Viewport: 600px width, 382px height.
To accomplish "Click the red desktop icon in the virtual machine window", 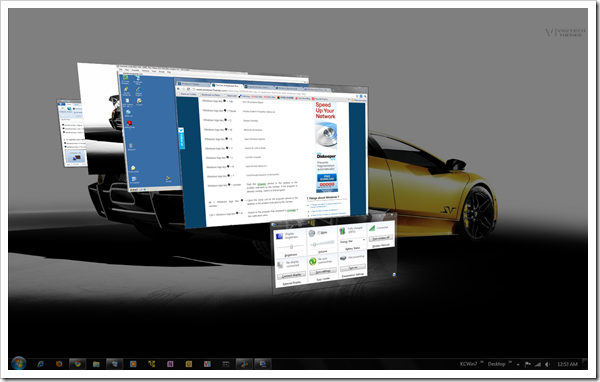I will (x=129, y=124).
